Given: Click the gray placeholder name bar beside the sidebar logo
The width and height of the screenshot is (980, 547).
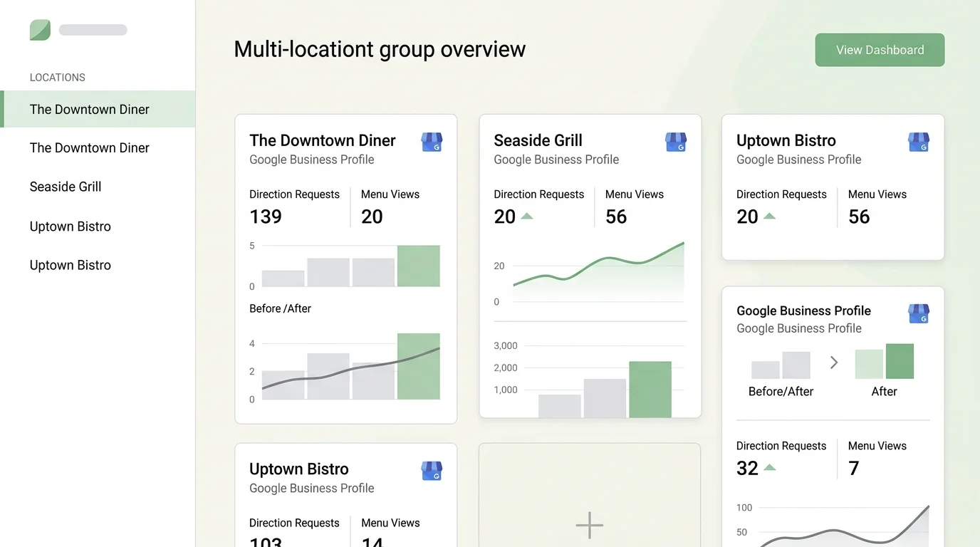Looking at the screenshot, I should tap(93, 30).
